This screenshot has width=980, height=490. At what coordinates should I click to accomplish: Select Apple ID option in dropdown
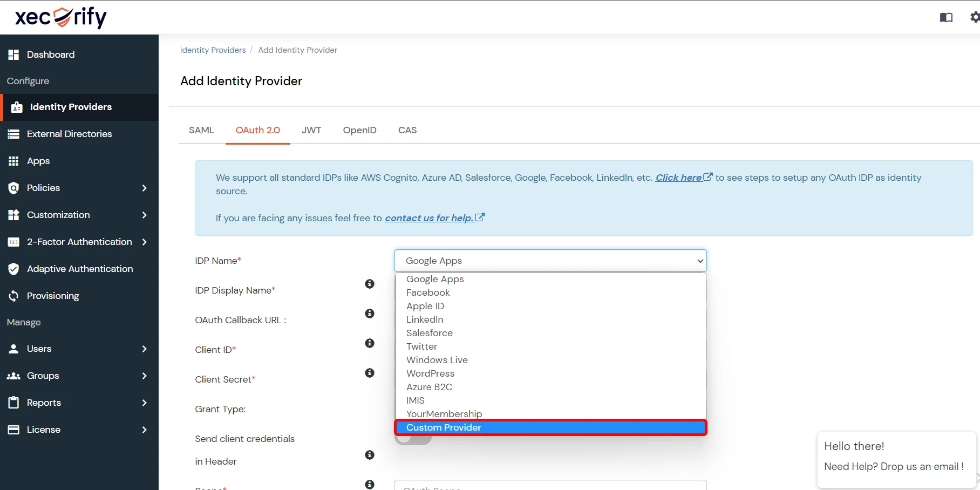550,306
